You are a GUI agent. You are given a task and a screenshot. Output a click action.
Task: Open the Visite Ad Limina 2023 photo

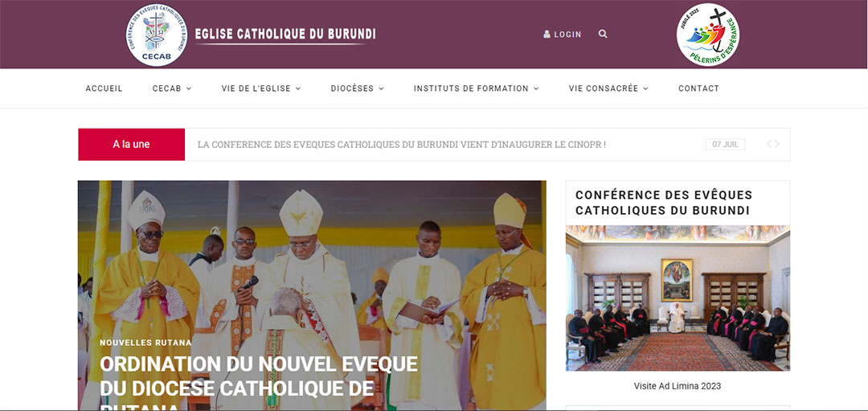678,298
